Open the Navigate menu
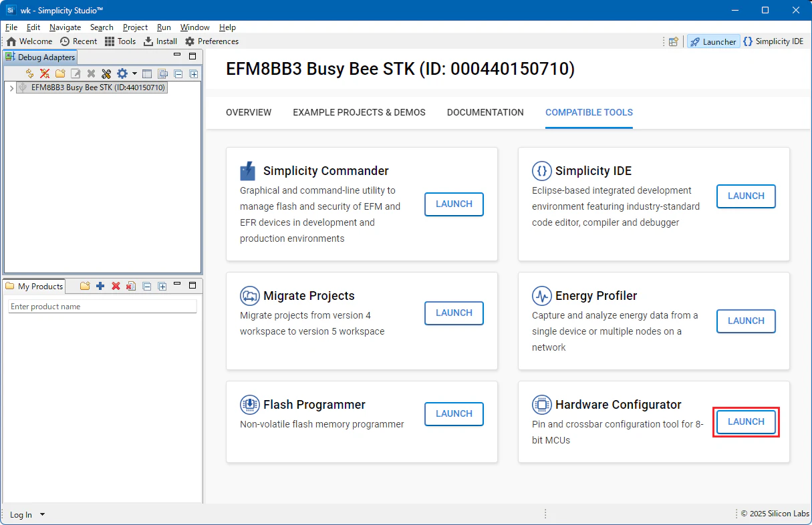Screen dimensions: 812x525 (65, 27)
